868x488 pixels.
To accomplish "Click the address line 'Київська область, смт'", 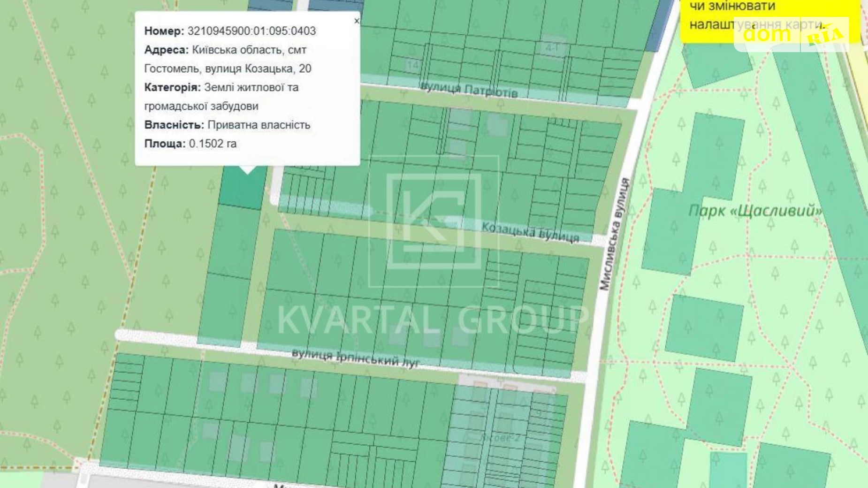I will click(x=249, y=50).
